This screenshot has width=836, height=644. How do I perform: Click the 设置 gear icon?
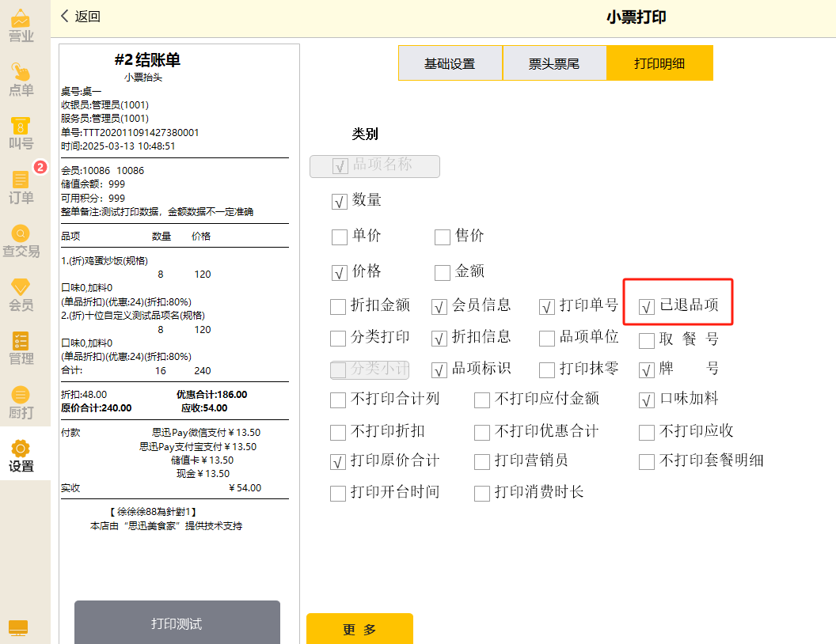pos(21,456)
